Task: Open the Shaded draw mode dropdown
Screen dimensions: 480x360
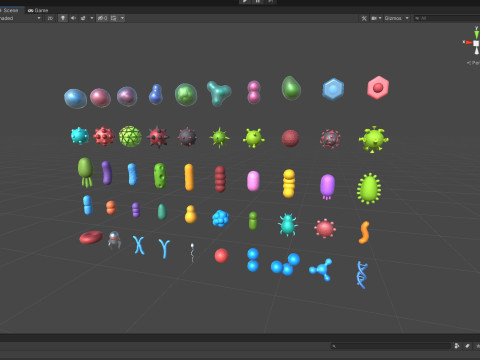Action: click(x=20, y=18)
